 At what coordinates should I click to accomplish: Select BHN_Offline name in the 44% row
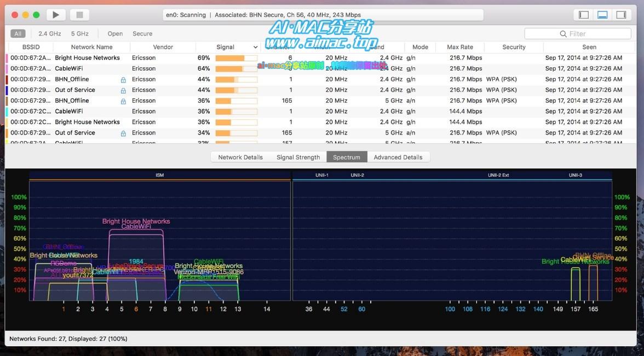72,79
